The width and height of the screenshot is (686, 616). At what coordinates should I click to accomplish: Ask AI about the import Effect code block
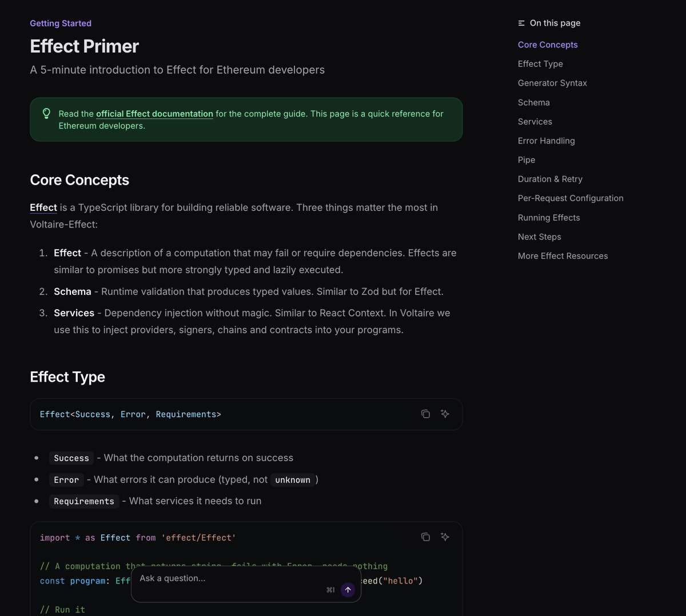(x=445, y=537)
